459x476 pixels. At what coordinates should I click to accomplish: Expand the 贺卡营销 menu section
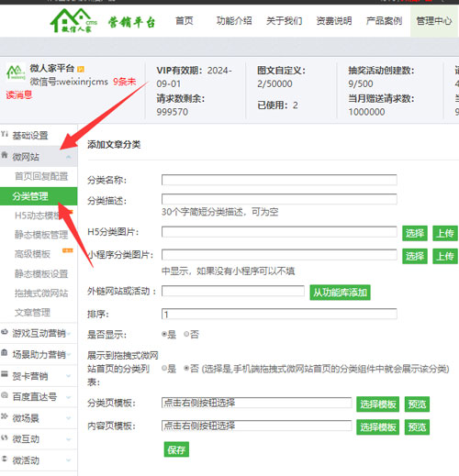[69, 376]
